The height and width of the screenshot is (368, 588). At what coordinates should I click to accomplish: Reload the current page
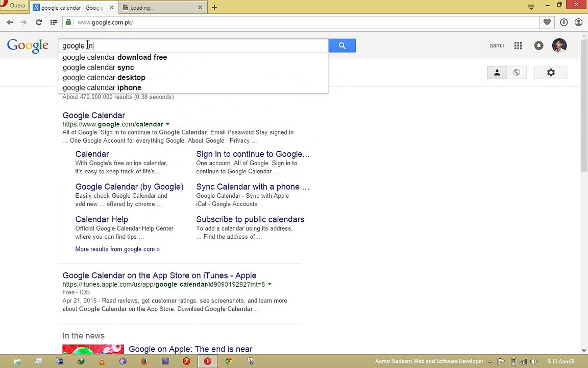coord(39,22)
